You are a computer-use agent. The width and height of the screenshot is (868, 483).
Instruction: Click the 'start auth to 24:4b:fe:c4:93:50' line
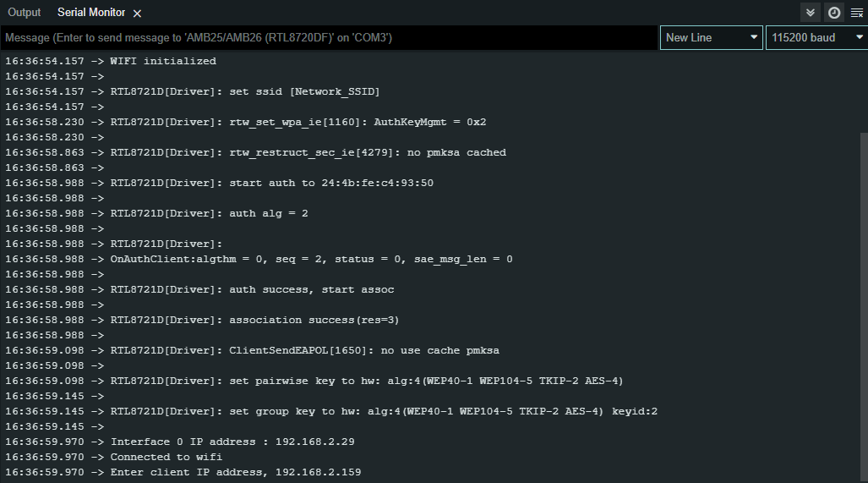270,183
